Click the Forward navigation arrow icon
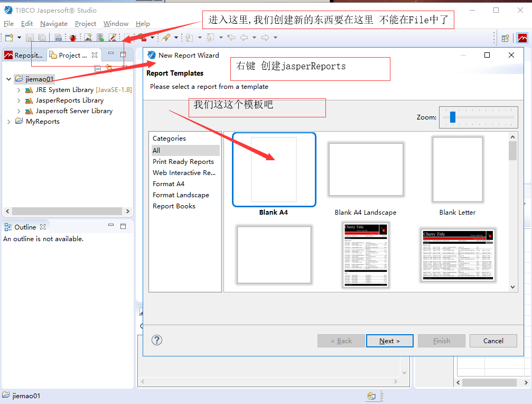 point(265,38)
